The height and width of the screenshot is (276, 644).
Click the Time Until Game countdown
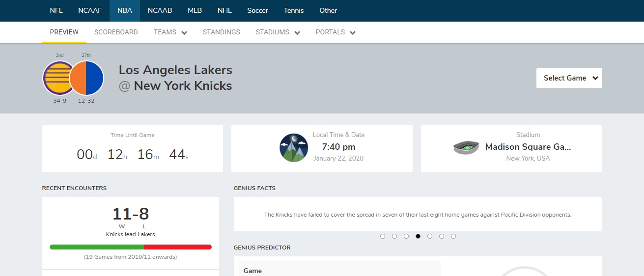click(133, 155)
